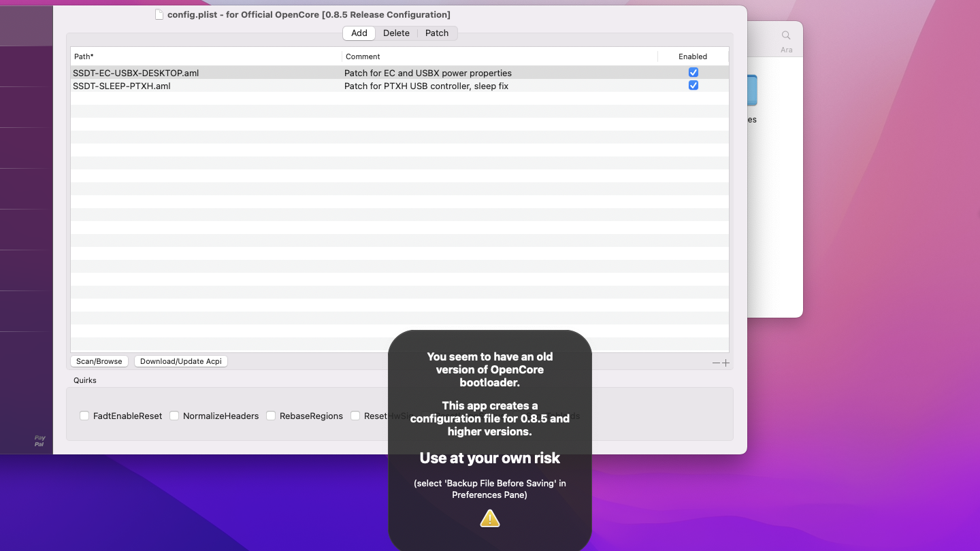Viewport: 980px width, 551px height.
Task: Enable the FadtEnableReset quirk
Action: (84, 416)
